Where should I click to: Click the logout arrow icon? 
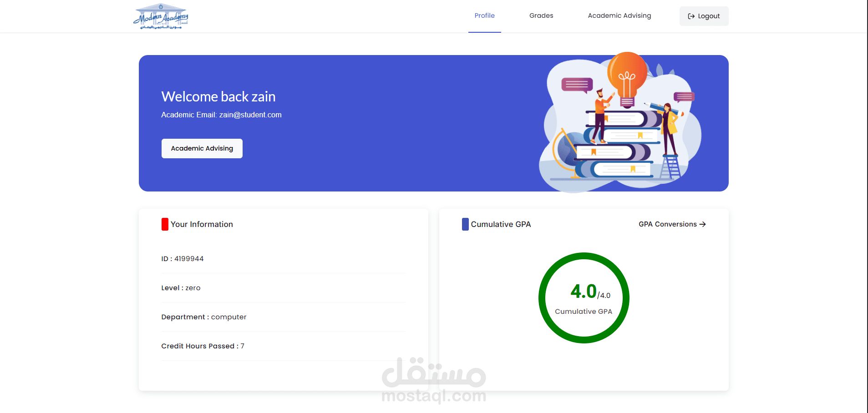tap(691, 16)
